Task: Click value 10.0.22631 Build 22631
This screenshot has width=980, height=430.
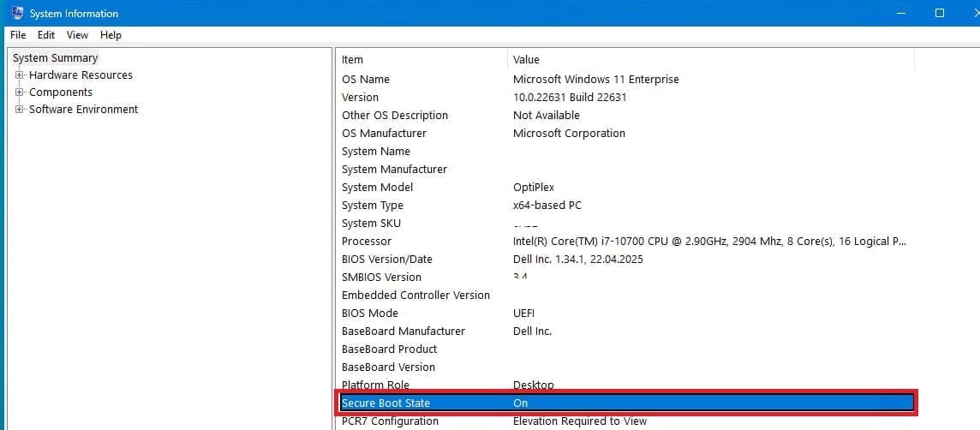Action: pos(570,98)
